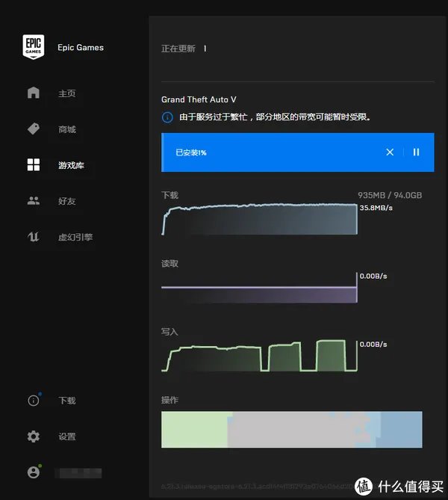
Task: Go to 商城 menu label
Action: [67, 129]
